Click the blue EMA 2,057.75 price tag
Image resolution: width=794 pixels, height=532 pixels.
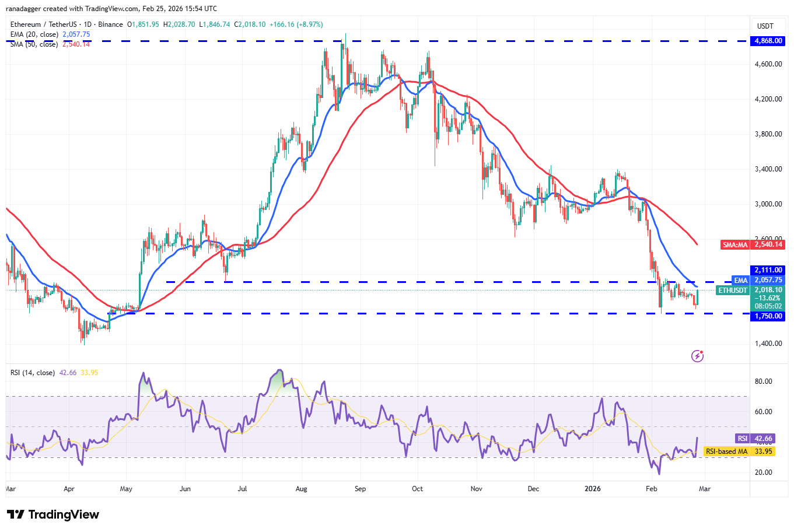click(x=758, y=280)
